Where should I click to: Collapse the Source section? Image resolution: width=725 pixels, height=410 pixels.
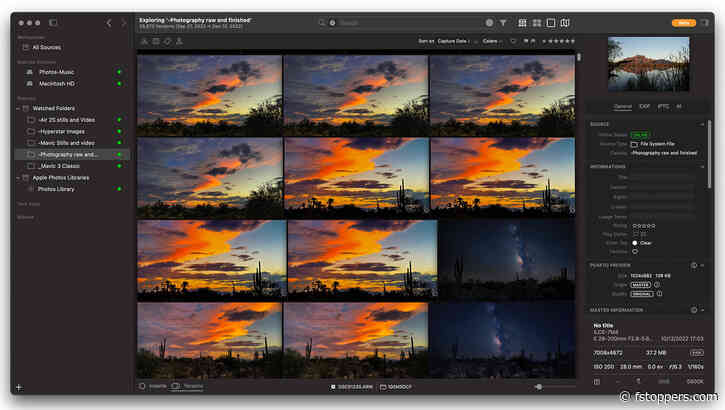(x=702, y=124)
